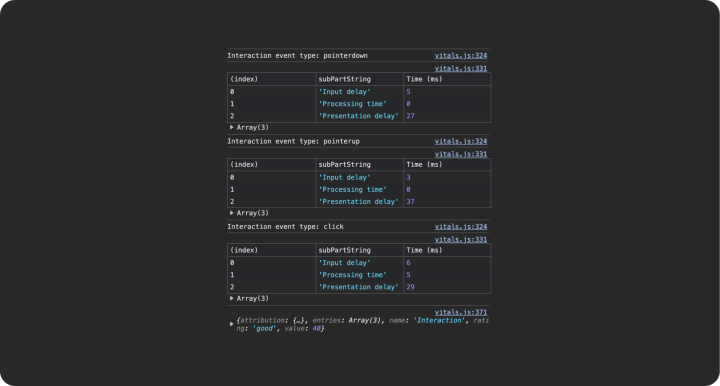720x386 pixels.
Task: Open vitals.js:331 link above the click table
Action: 461,240
